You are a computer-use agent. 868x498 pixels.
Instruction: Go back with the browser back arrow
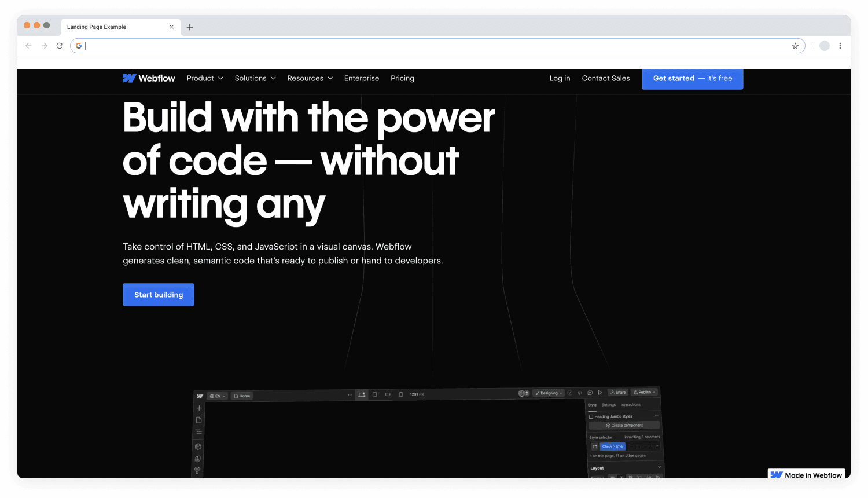(28, 46)
